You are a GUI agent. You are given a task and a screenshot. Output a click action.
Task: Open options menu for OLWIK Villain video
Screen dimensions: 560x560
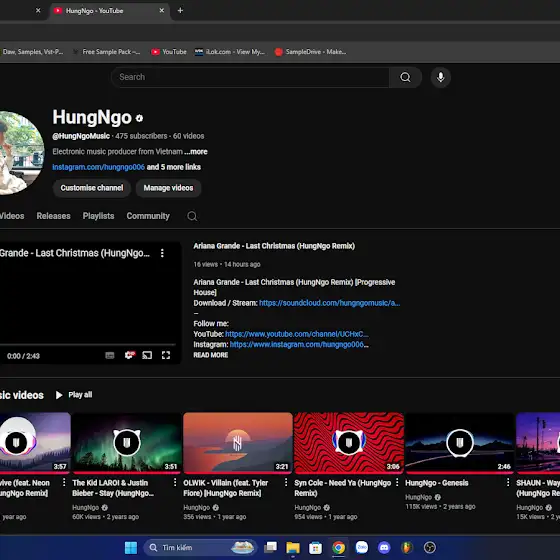286,482
